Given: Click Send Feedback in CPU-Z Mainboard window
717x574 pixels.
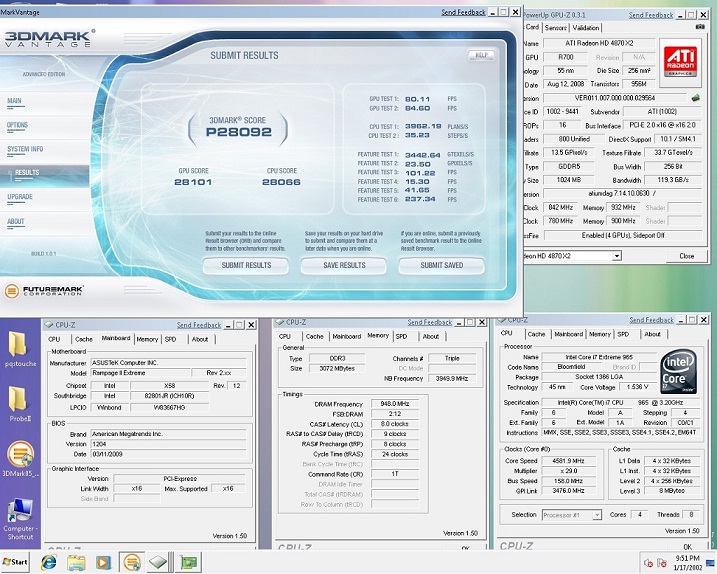Looking at the screenshot, I should pyautogui.click(x=199, y=325).
